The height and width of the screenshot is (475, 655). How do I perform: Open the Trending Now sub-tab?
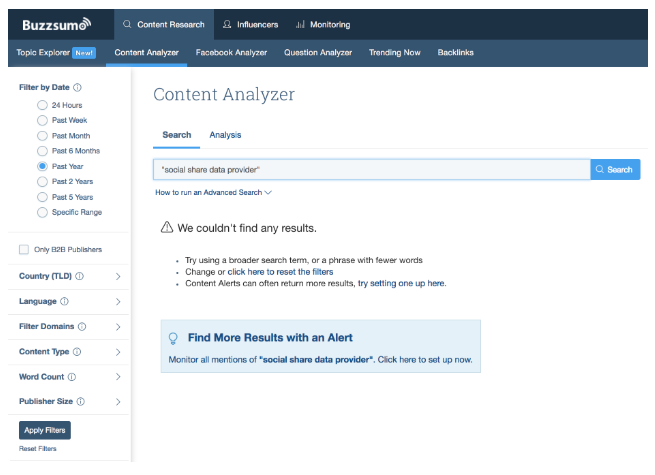(x=395, y=53)
